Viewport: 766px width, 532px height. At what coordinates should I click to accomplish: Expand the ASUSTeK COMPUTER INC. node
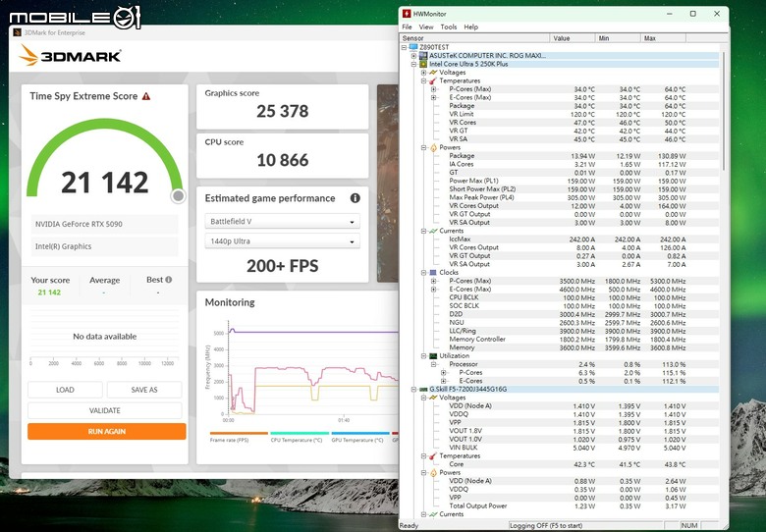[x=413, y=56]
